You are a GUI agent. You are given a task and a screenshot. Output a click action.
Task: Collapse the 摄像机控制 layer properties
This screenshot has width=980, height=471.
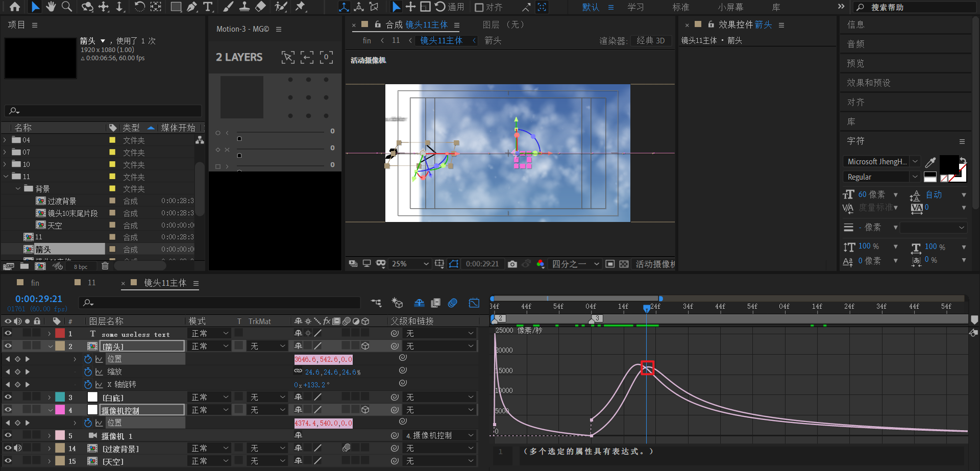point(51,410)
